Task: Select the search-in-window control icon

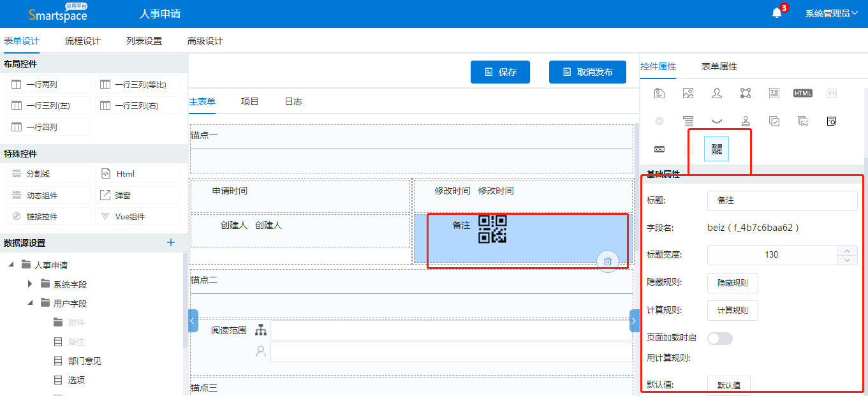Action: point(832,121)
